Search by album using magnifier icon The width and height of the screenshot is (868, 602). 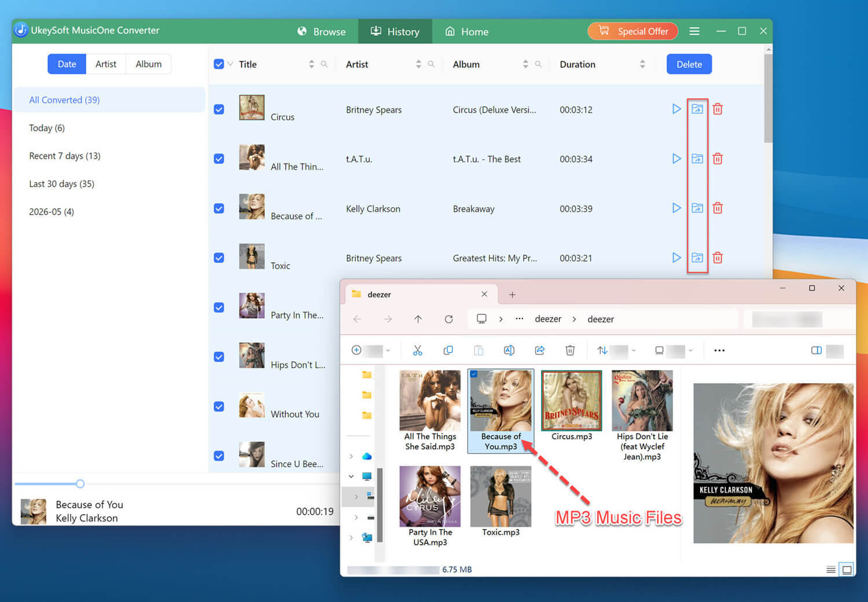click(x=538, y=64)
